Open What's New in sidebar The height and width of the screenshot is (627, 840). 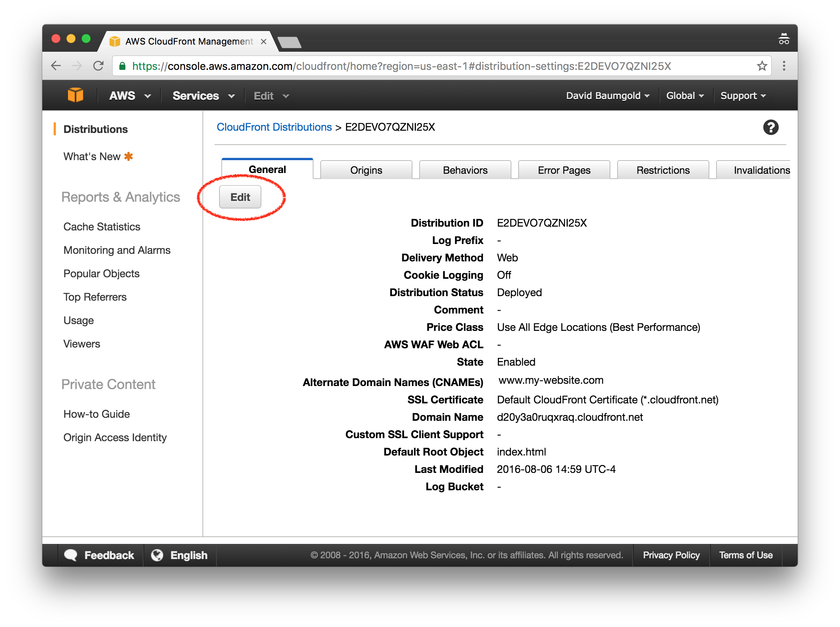click(x=92, y=156)
